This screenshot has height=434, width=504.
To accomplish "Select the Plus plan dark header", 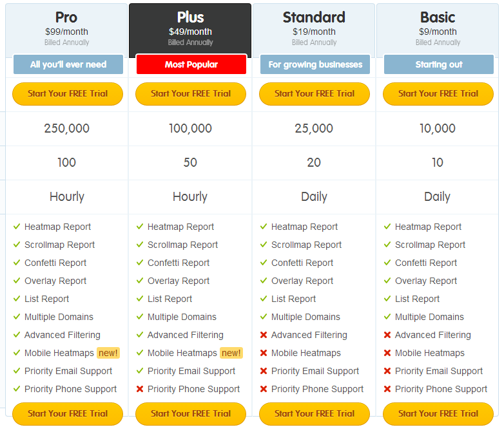I will pyautogui.click(x=190, y=29).
